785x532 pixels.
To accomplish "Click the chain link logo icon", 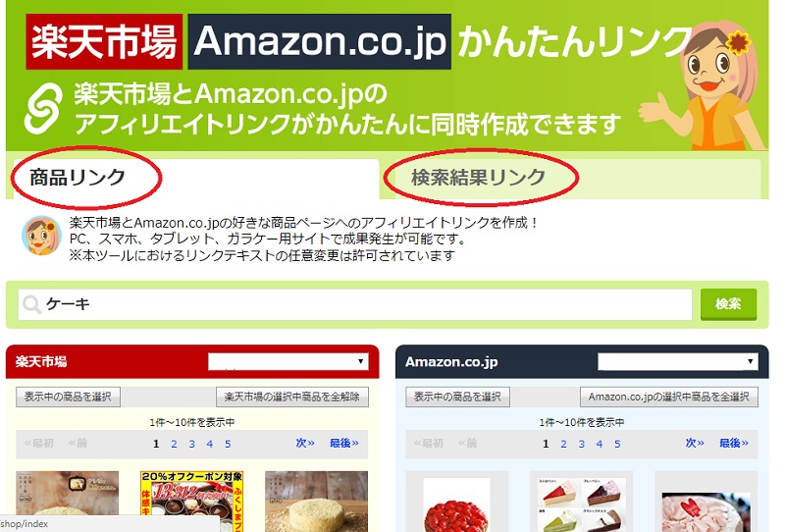I will pos(44,108).
